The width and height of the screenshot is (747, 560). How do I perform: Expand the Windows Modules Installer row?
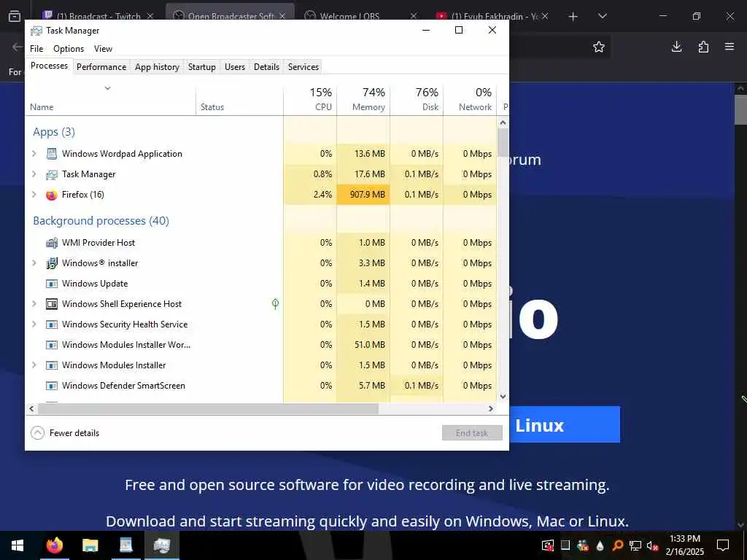click(34, 365)
